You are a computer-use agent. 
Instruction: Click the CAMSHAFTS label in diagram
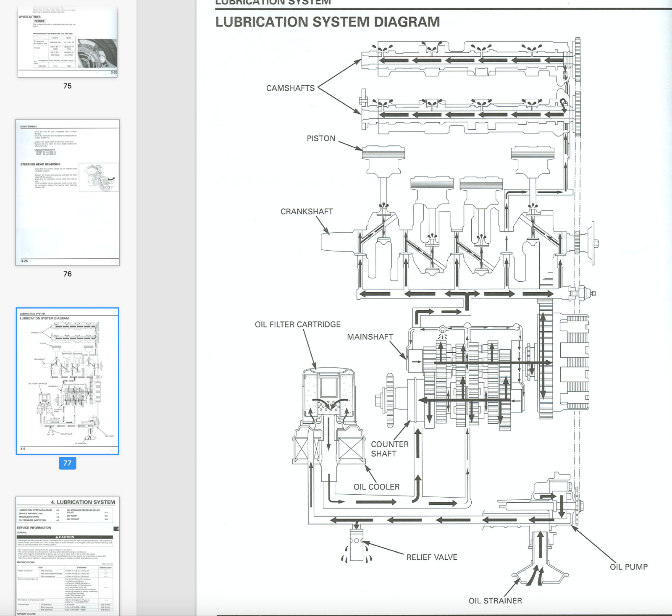coord(290,88)
